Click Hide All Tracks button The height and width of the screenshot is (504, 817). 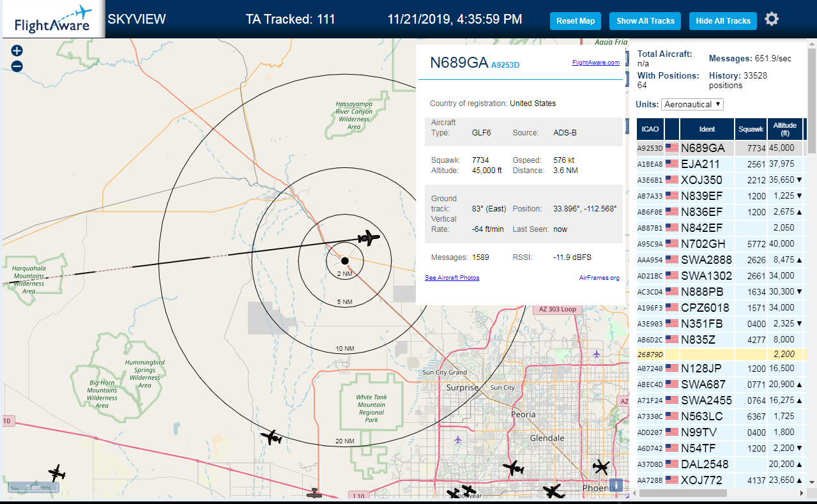723,21
